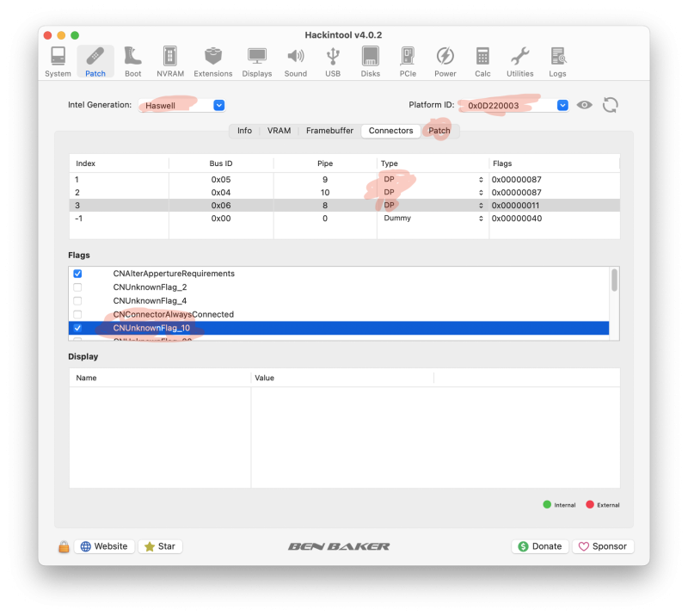Click the eye icon beside Platform ID

click(585, 105)
